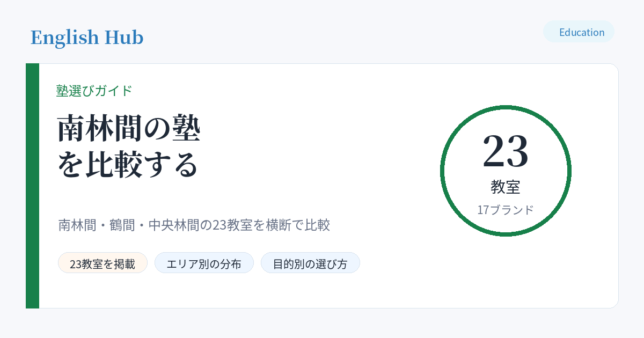The height and width of the screenshot is (338, 644).
Task: Click the word English in the header
Action: [65, 38]
